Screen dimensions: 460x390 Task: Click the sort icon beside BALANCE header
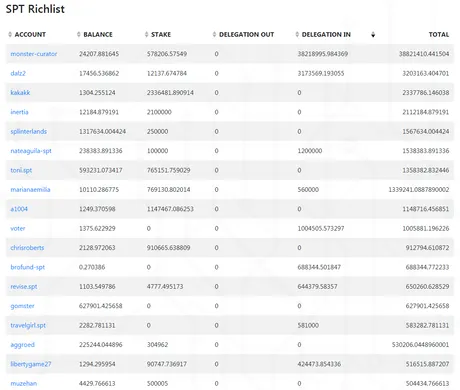pos(78,34)
